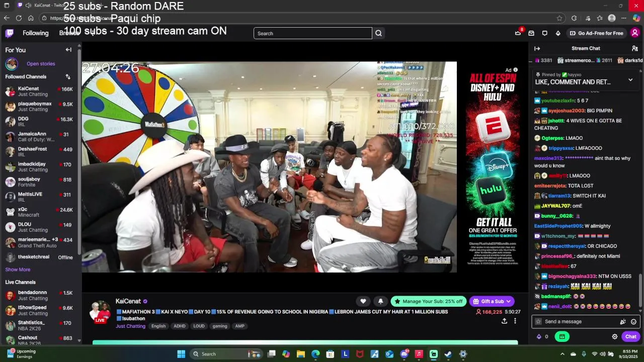Viewport: 644px width, 362px height.
Task: Click the LOUD tag
Action: click(x=199, y=326)
